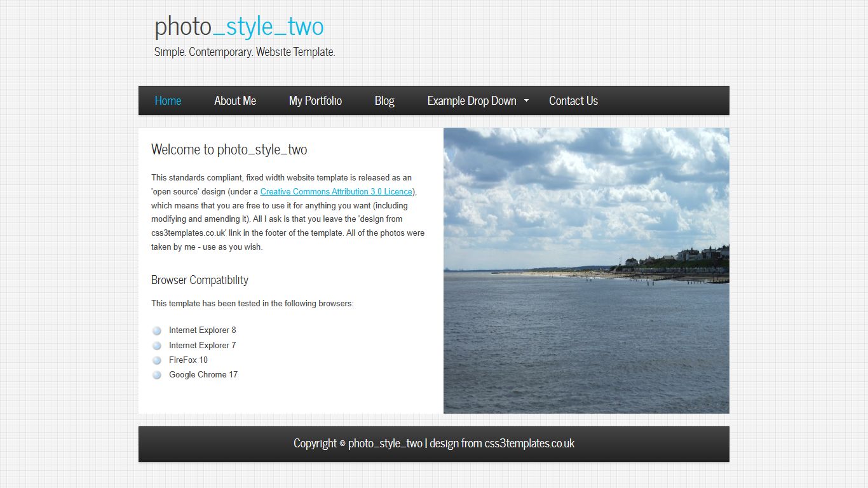Click the Browser Compatibility heading
The height and width of the screenshot is (488, 868).
pyautogui.click(x=200, y=280)
